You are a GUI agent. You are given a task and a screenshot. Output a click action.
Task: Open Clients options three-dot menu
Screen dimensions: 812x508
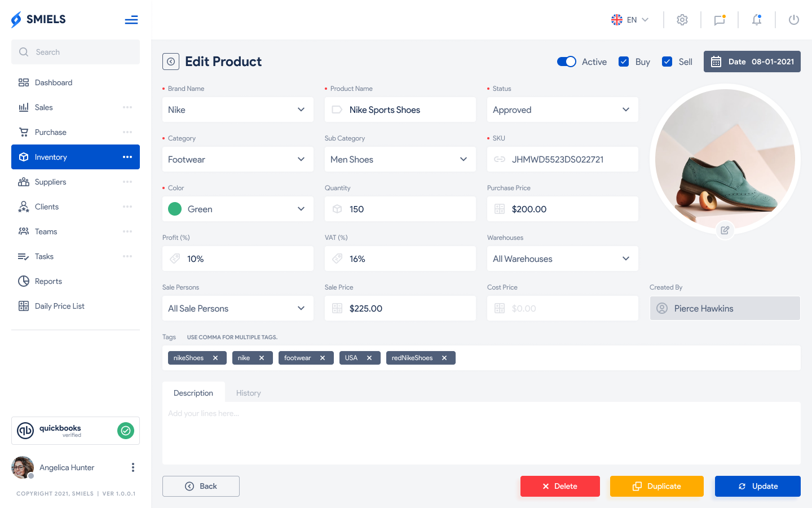(x=127, y=207)
